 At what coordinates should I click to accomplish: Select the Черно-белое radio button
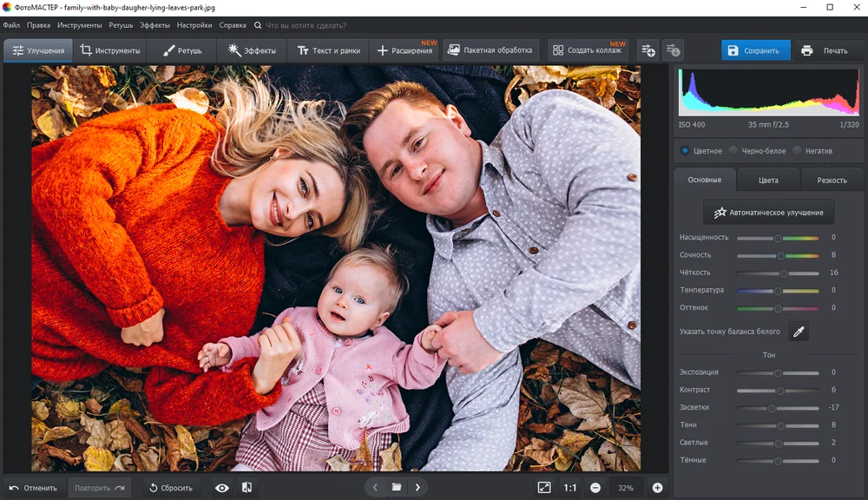click(x=733, y=151)
